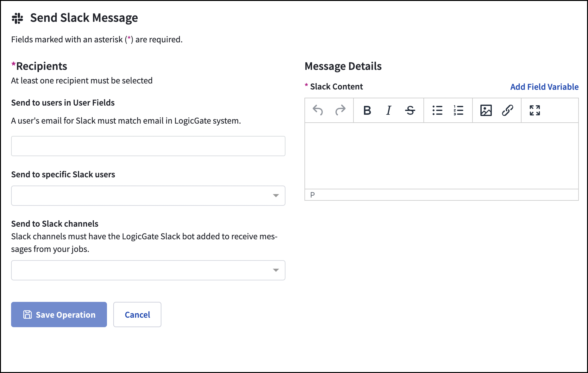Click Send to Slack channels label
The height and width of the screenshot is (373, 588).
click(x=55, y=224)
